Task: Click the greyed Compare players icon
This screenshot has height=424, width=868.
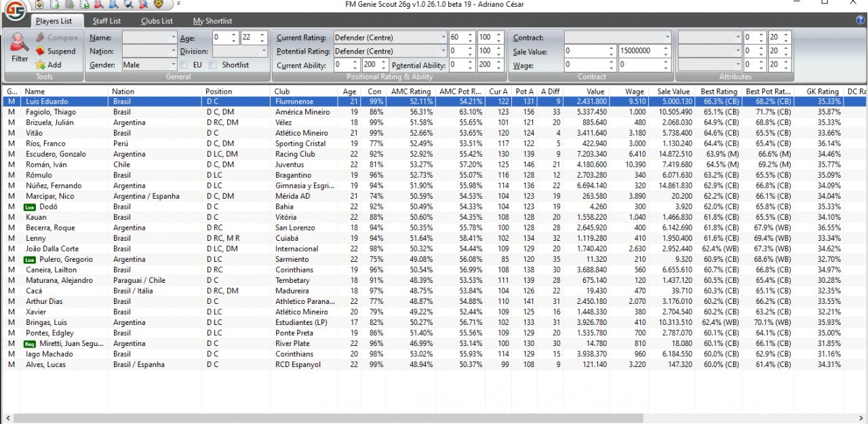Action: pyautogui.click(x=41, y=37)
